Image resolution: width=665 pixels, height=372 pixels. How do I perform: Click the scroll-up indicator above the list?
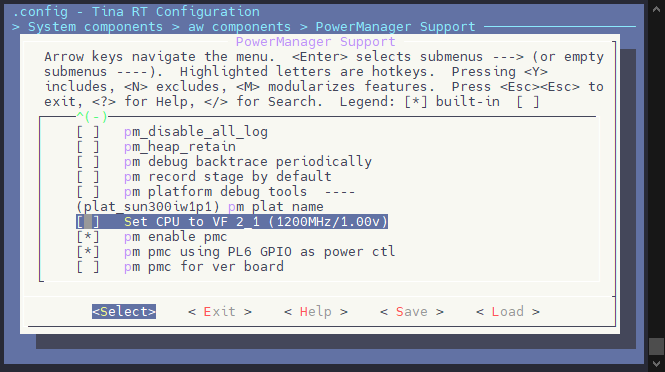point(92,116)
